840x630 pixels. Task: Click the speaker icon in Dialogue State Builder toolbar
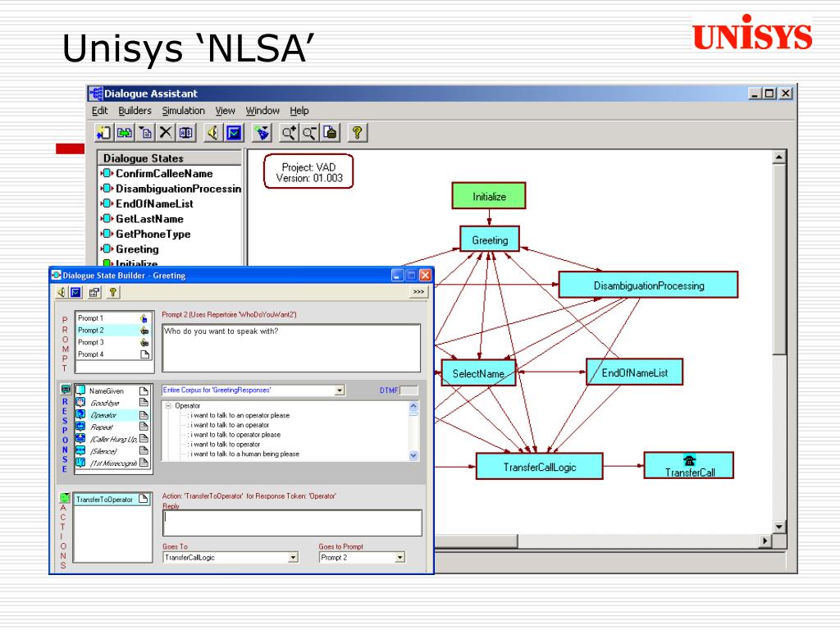(x=62, y=292)
